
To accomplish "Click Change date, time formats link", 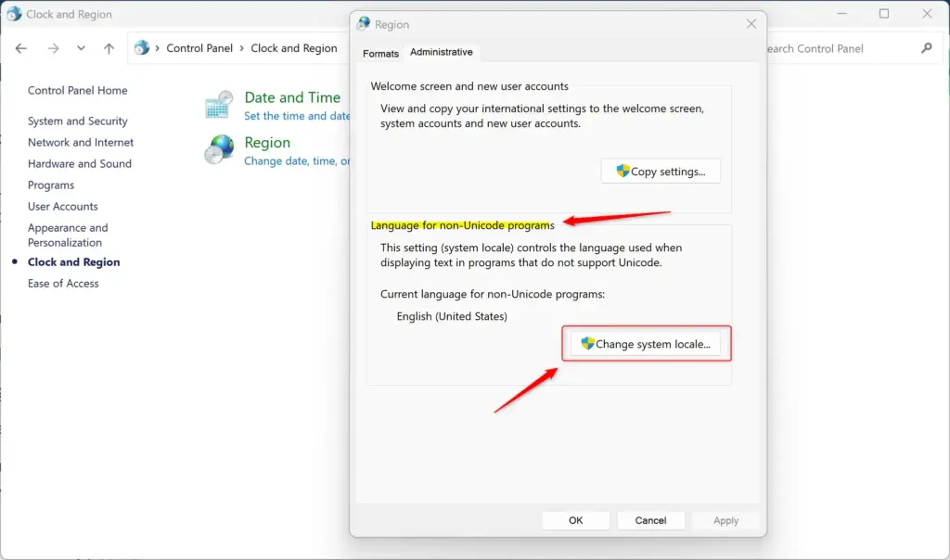I will coord(297,160).
